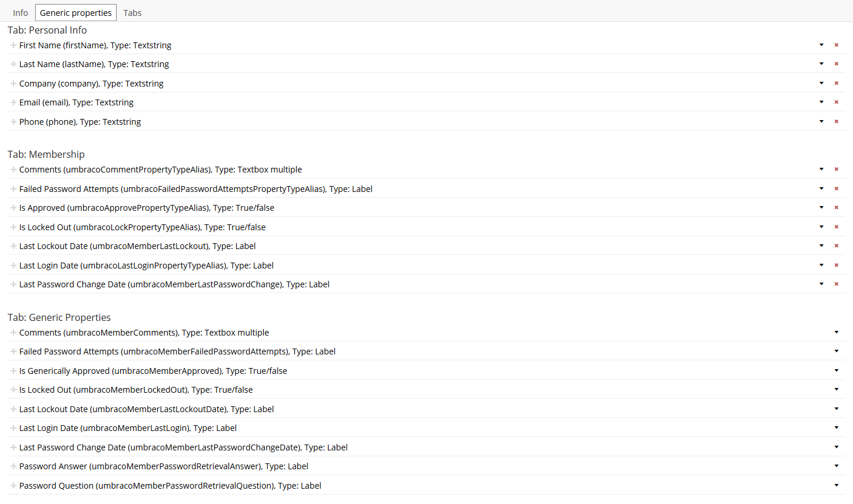Viewport: 853px width, 504px height.
Task: Click handle icon beside Is Generically Approved
Action: [x=14, y=370]
